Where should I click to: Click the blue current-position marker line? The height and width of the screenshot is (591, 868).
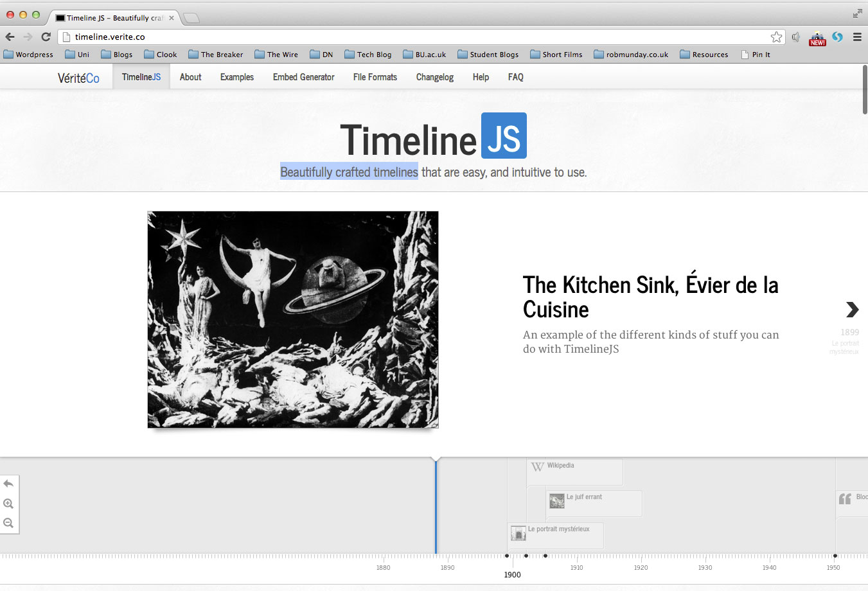436,506
